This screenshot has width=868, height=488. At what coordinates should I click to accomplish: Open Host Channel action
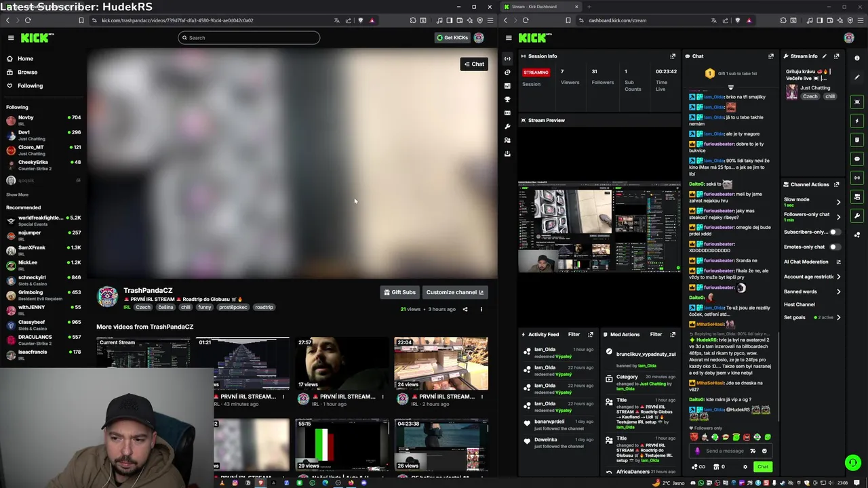click(800, 304)
